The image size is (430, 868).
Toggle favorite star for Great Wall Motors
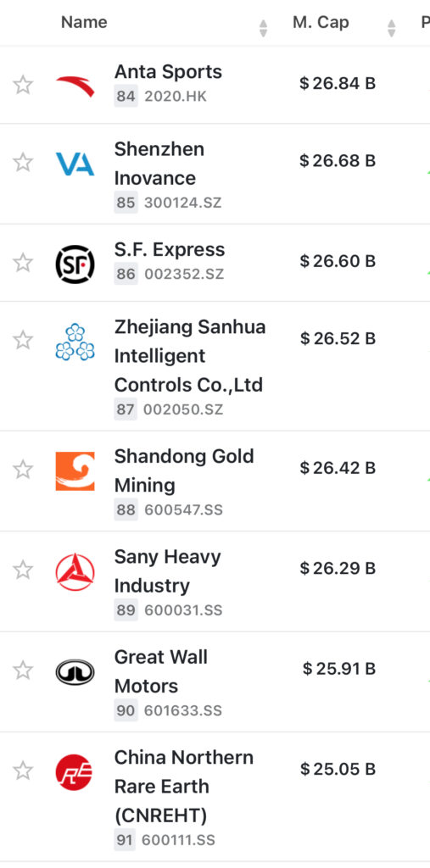point(23,670)
